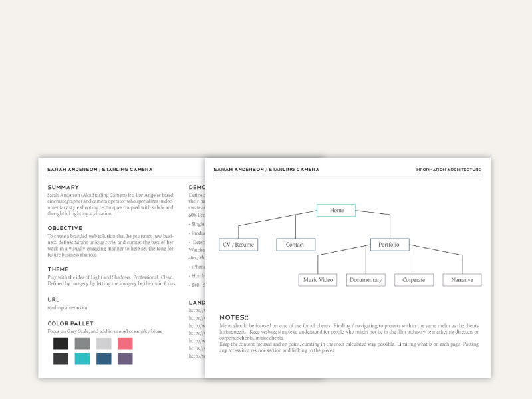Select the Documentary box under Portfolio
Image resolution: width=532 pixels, height=399 pixels.
coord(366,280)
